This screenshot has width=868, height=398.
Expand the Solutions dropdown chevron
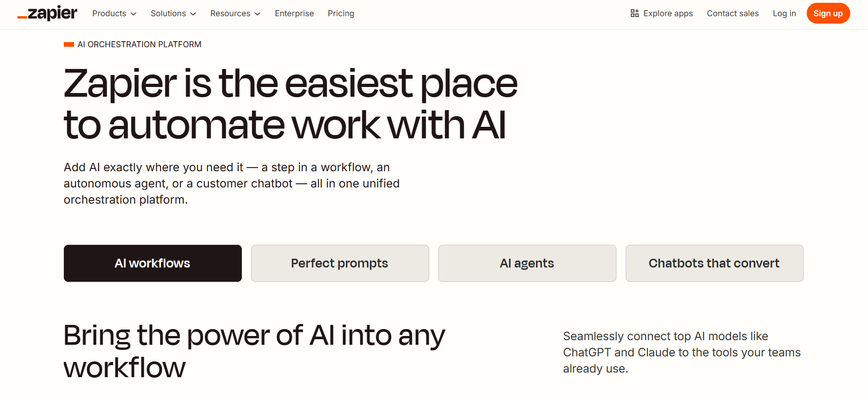[193, 14]
